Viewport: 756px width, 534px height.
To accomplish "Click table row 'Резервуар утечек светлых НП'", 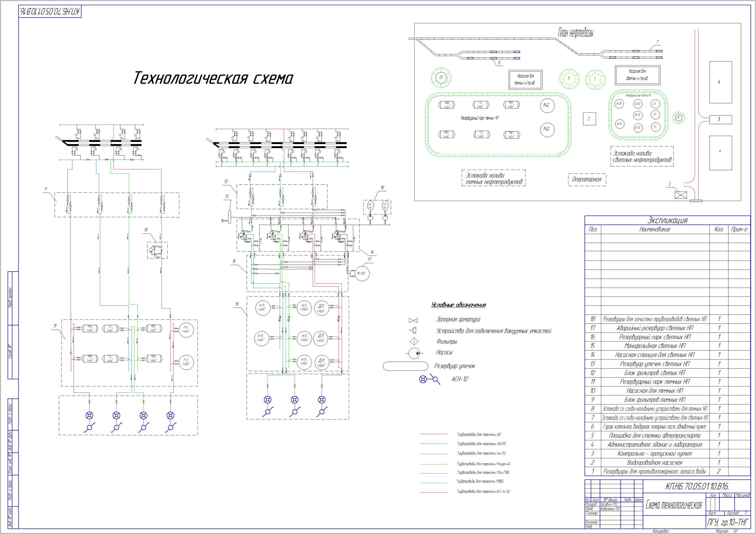I will point(667,364).
